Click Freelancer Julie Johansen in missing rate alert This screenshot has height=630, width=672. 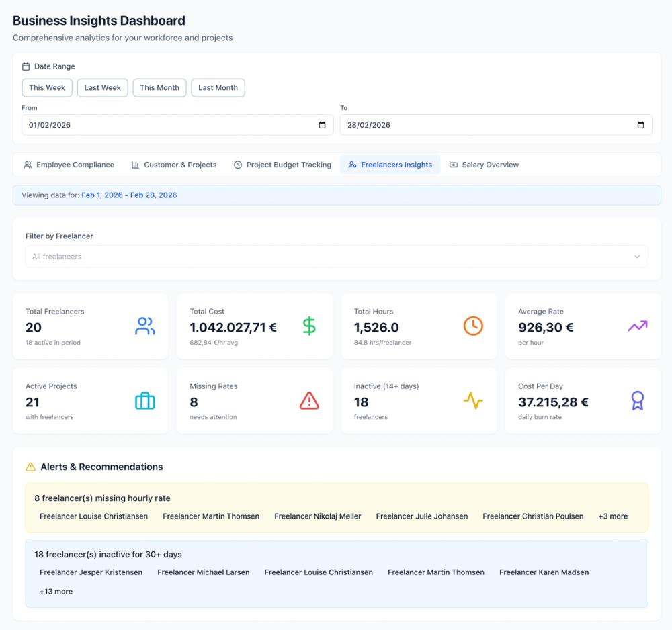click(x=422, y=516)
